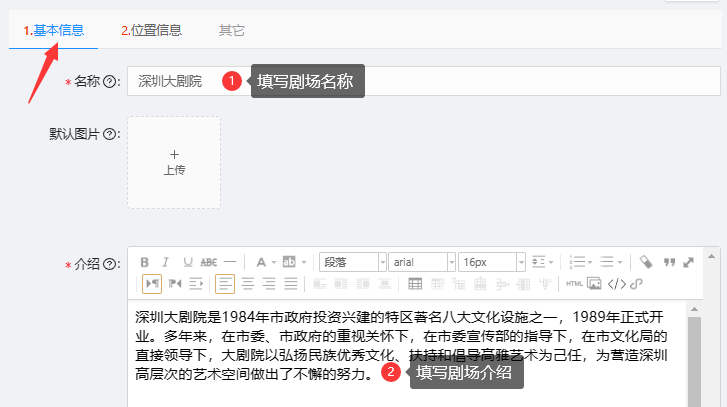727x407 pixels.
Task: Click the help icon next to 介绍
Action: (x=109, y=264)
